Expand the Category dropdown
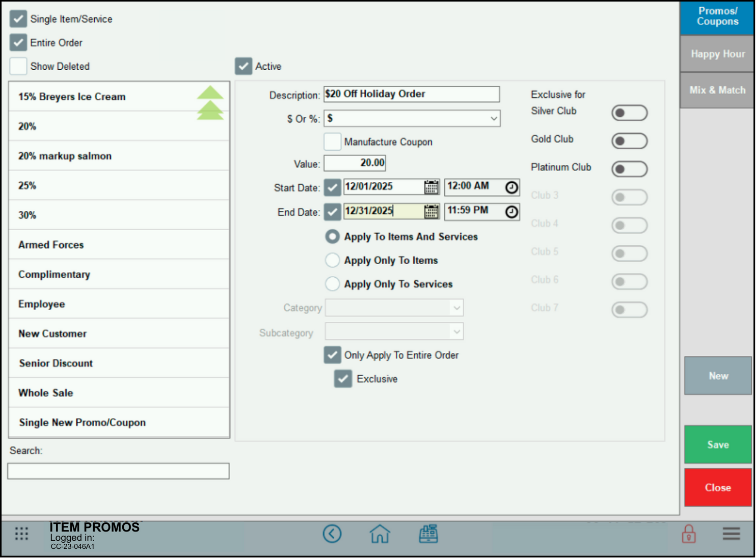This screenshot has height=558, width=756. [x=394, y=308]
